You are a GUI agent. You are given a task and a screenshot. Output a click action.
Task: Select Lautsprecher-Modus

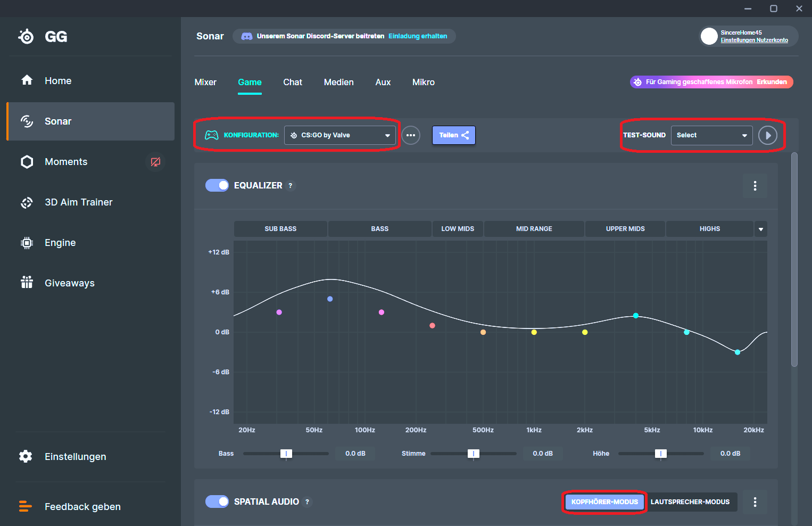click(x=690, y=502)
